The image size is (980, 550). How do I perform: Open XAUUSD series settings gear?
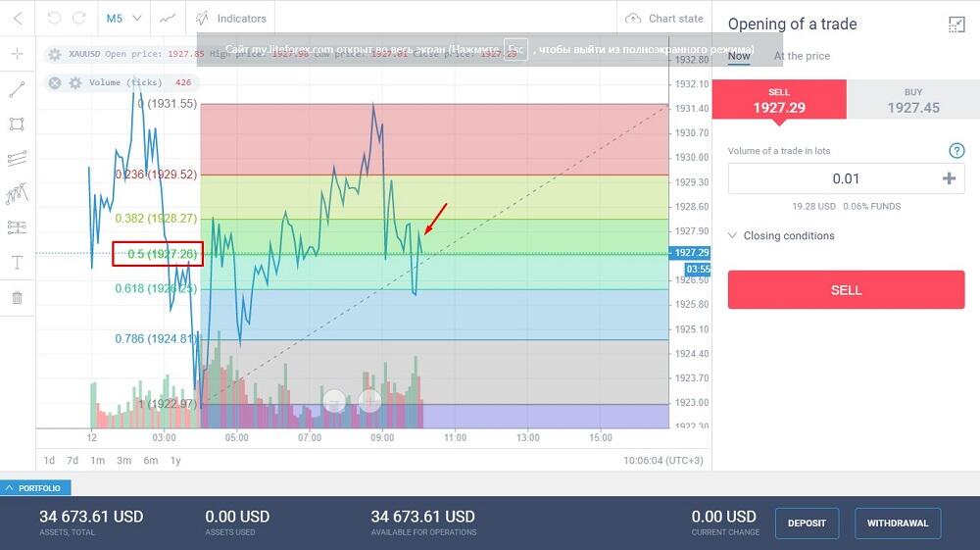[55, 54]
